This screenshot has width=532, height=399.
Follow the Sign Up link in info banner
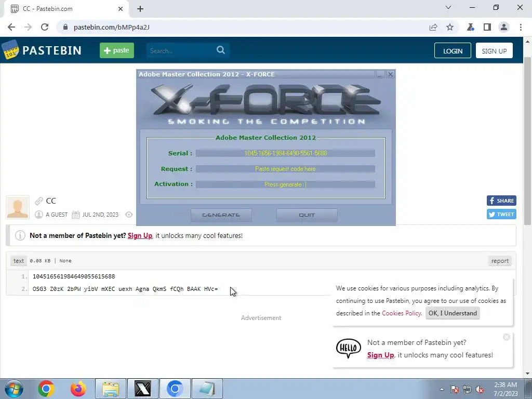point(140,235)
